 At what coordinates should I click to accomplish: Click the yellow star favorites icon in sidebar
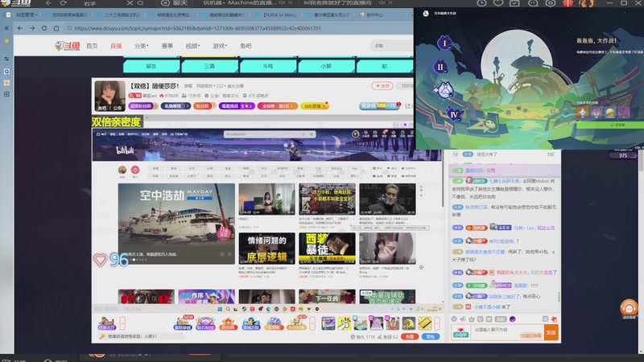click(6, 41)
